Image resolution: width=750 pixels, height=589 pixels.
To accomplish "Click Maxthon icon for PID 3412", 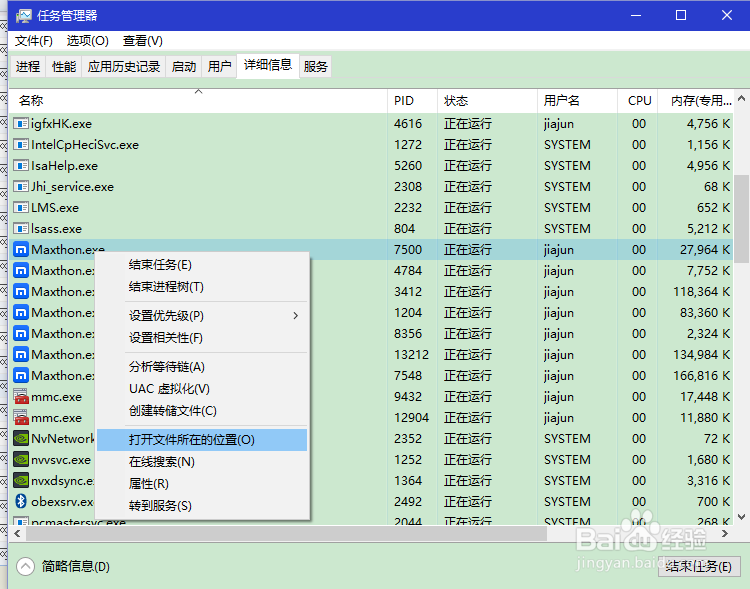I will tap(21, 292).
